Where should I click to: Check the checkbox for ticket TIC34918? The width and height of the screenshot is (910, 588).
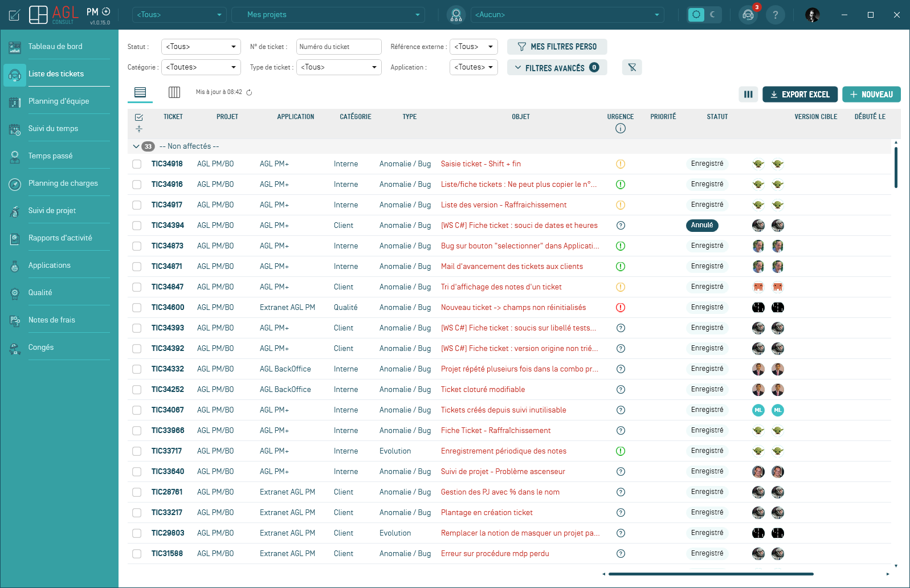pyautogui.click(x=137, y=164)
